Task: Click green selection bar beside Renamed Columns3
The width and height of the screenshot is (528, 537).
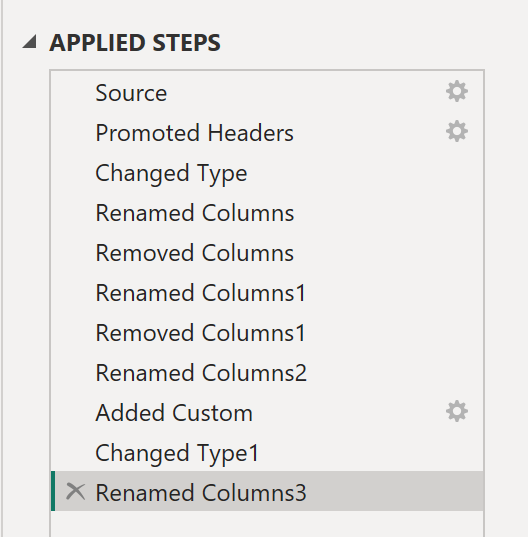Action: pos(53,491)
